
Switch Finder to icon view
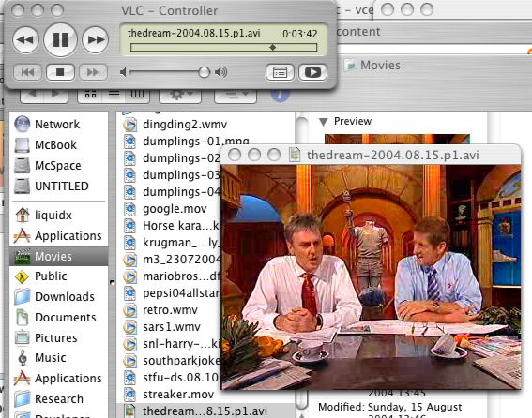(90, 95)
